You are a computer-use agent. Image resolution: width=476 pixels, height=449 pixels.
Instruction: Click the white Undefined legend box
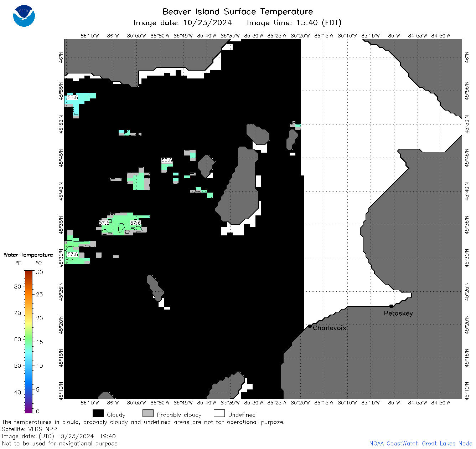tap(219, 413)
